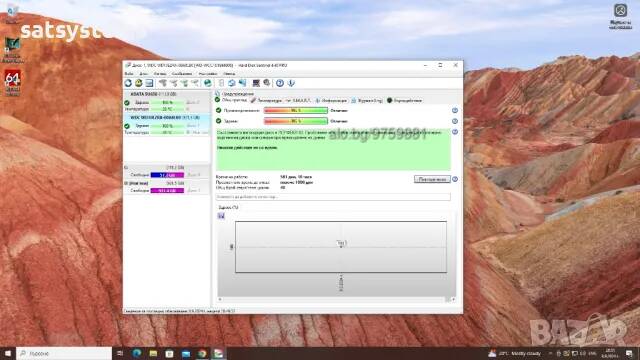Click the globe icon in the toolbar
Screen dimensions: 640x360
tap(208, 83)
